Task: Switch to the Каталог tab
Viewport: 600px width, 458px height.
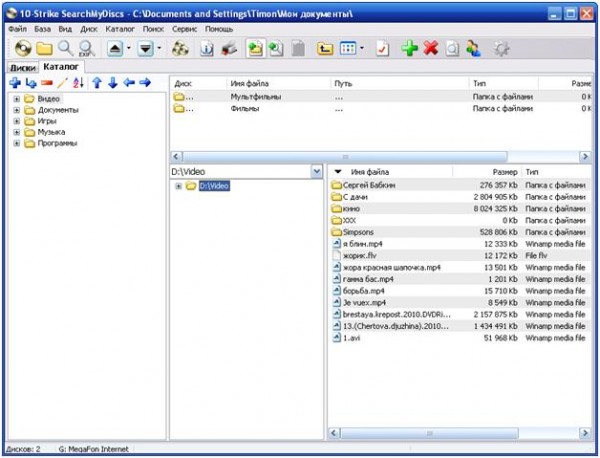Action: tap(61, 67)
